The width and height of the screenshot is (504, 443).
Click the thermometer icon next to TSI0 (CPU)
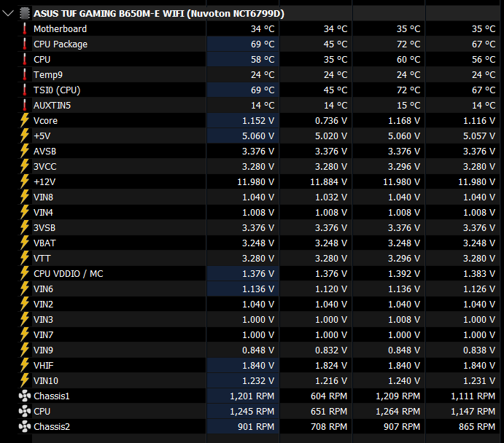pyautogui.click(x=24, y=90)
